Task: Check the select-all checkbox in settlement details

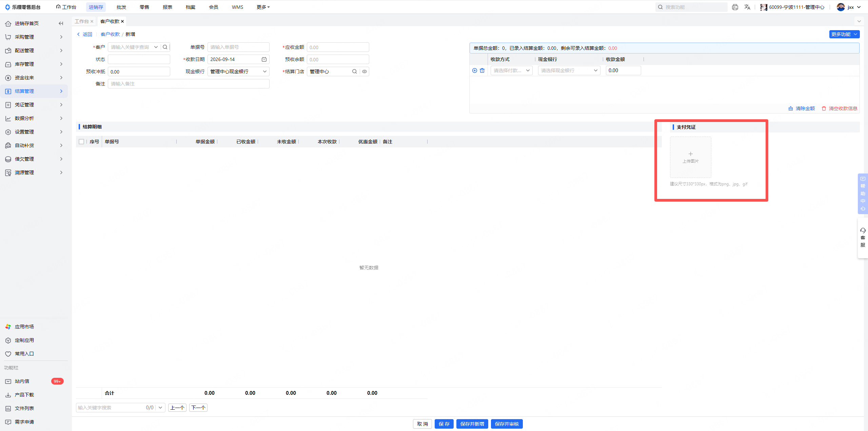Action: click(x=81, y=142)
